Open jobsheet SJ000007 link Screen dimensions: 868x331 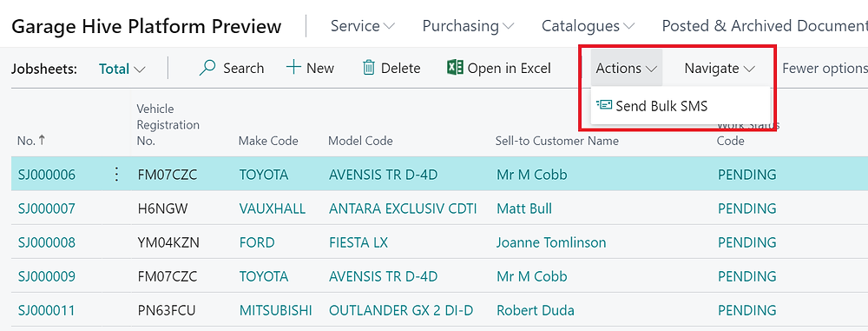click(47, 209)
